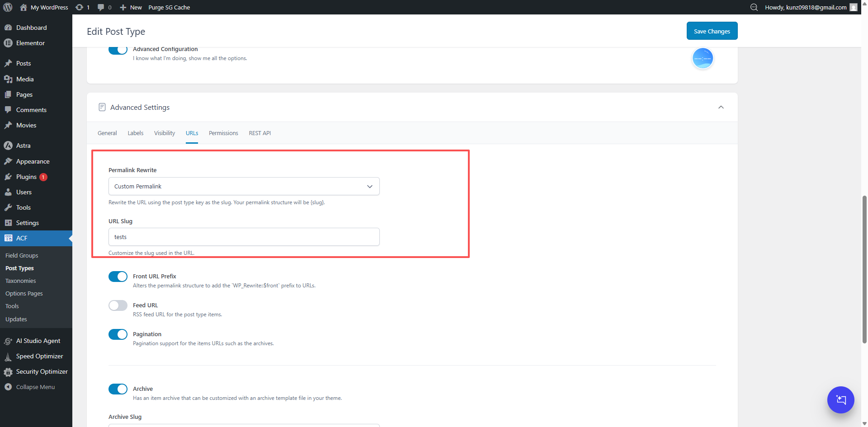This screenshot has height=427, width=868.
Task: Open Plugins menu in sidebar
Action: (x=26, y=177)
